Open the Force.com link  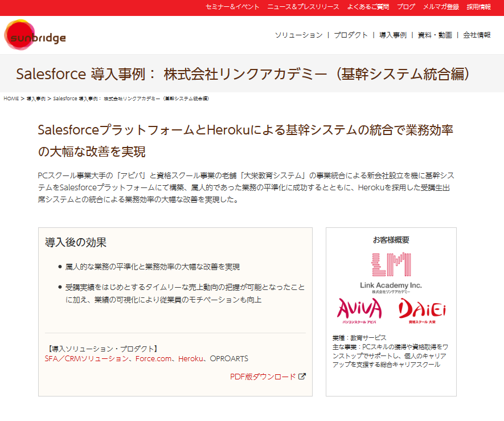tap(153, 358)
